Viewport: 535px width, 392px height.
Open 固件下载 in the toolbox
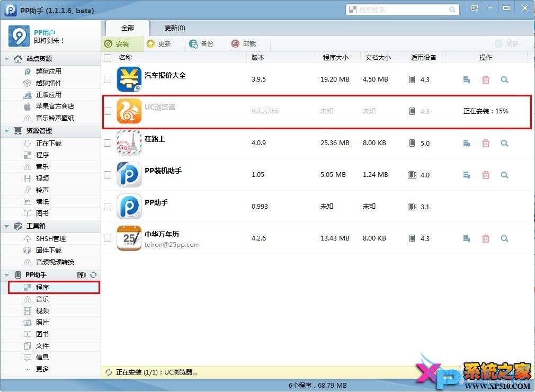48,251
